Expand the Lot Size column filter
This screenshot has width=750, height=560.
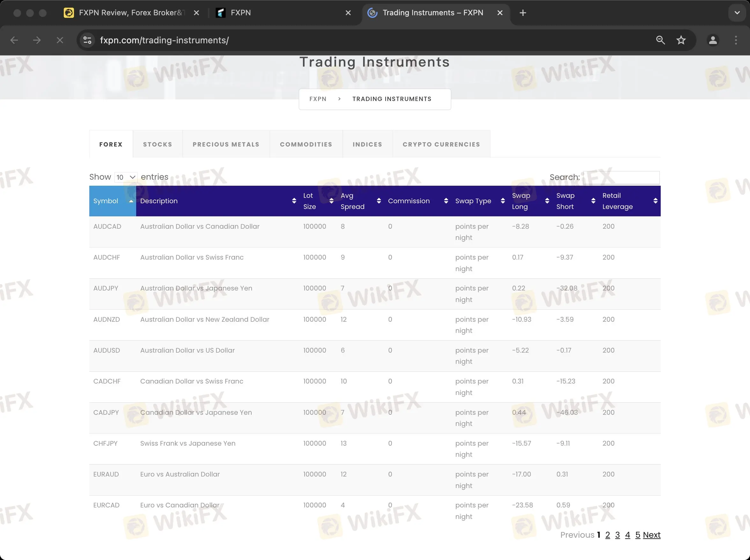[330, 201]
